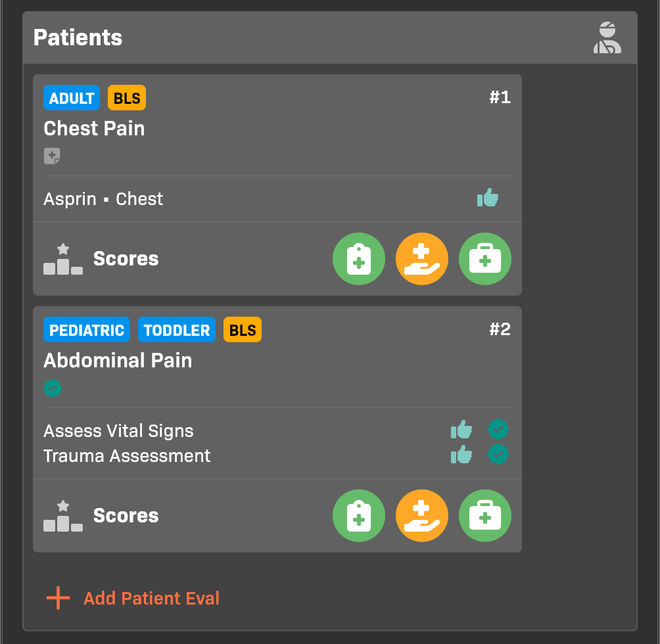Click green first-aid kit button on patient #2
This screenshot has width=660, height=644.
pos(485,516)
